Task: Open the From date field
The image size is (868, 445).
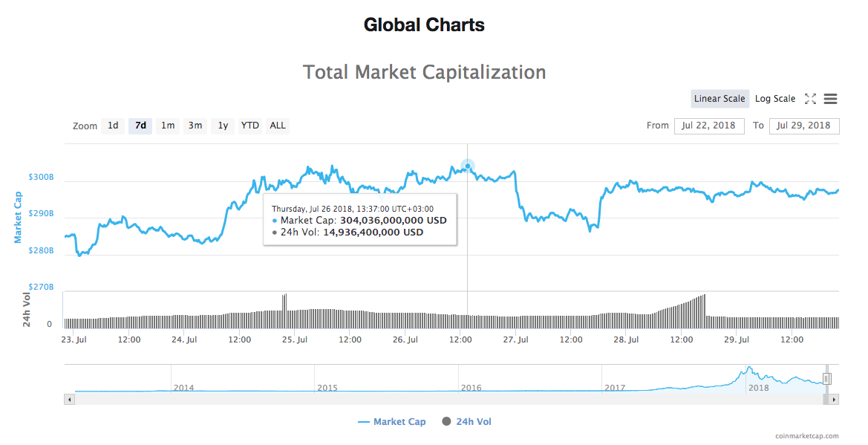Action: 708,126
